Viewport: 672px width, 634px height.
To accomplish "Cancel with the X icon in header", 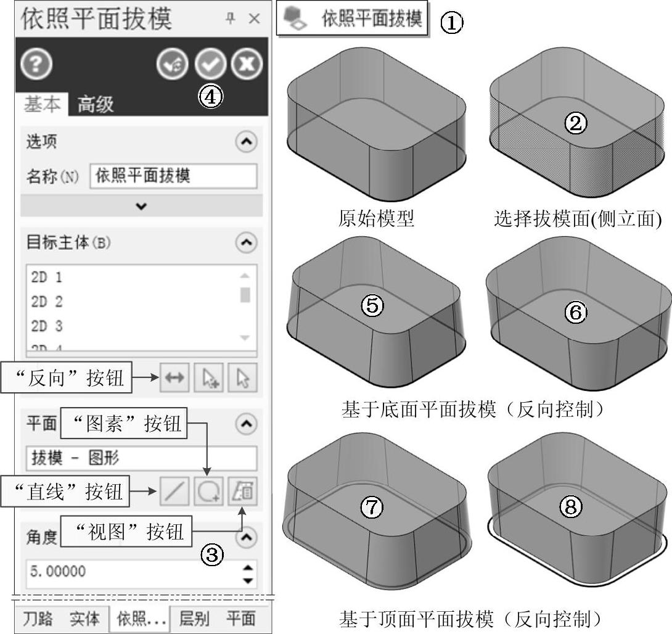I will (247, 64).
